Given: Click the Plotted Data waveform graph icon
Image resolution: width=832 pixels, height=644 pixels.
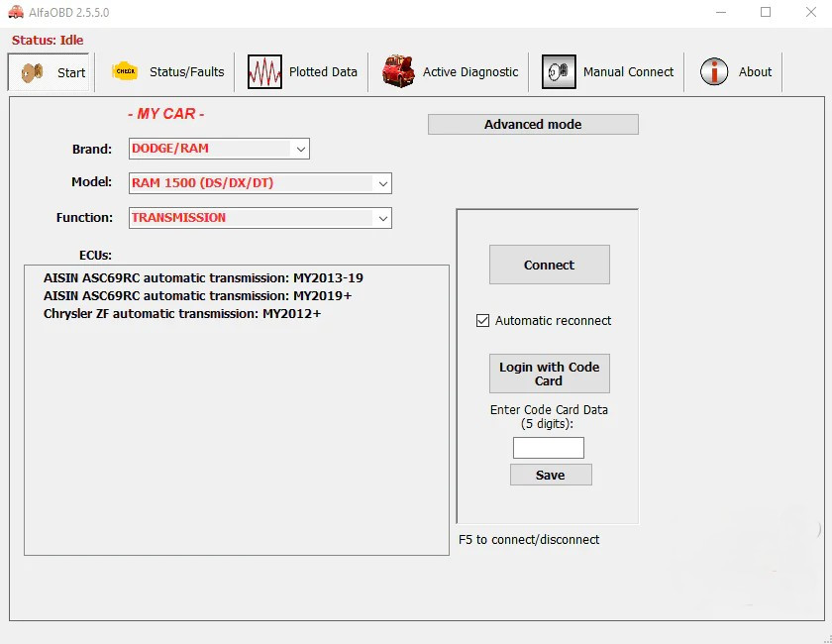Looking at the screenshot, I should click(x=264, y=72).
